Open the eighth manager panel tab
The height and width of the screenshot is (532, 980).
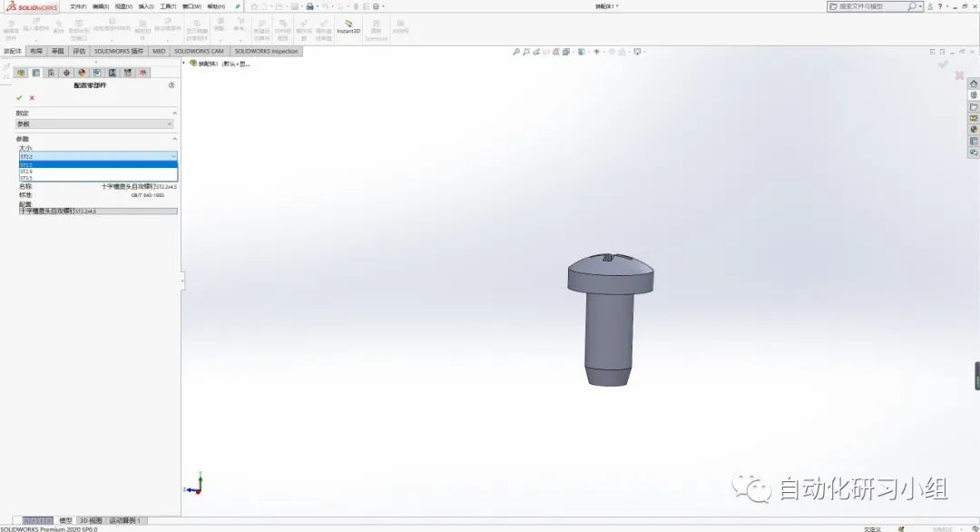[x=128, y=73]
